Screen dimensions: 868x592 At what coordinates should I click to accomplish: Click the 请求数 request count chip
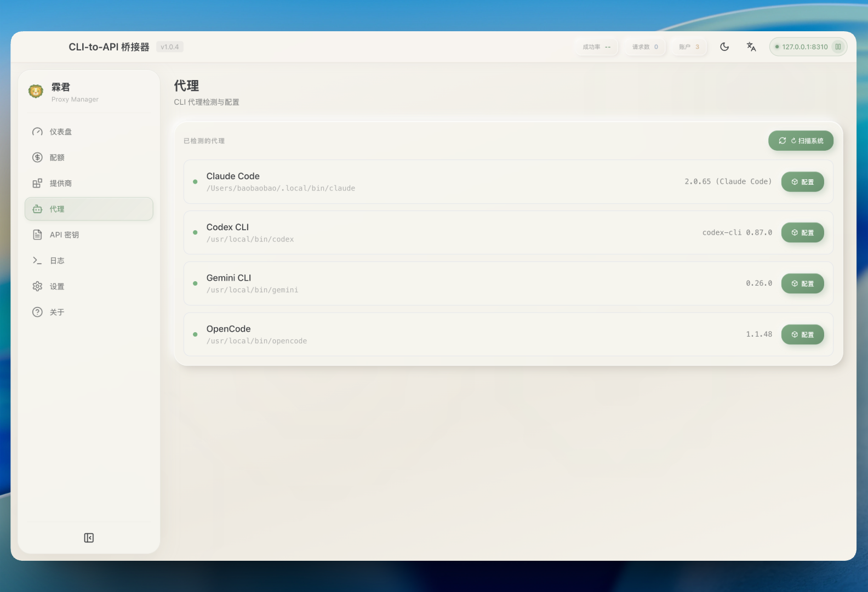(x=645, y=47)
